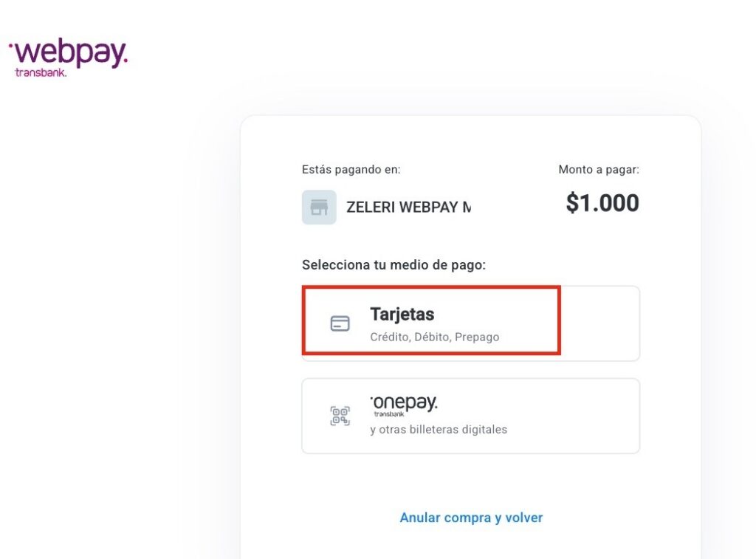Screen dimensions: 756x559
Task: Click the 'Estás pagando en:' label
Action: (x=351, y=170)
